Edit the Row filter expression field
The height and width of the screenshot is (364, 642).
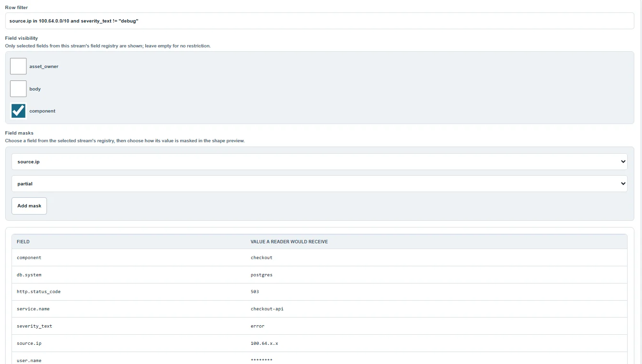[x=320, y=21]
